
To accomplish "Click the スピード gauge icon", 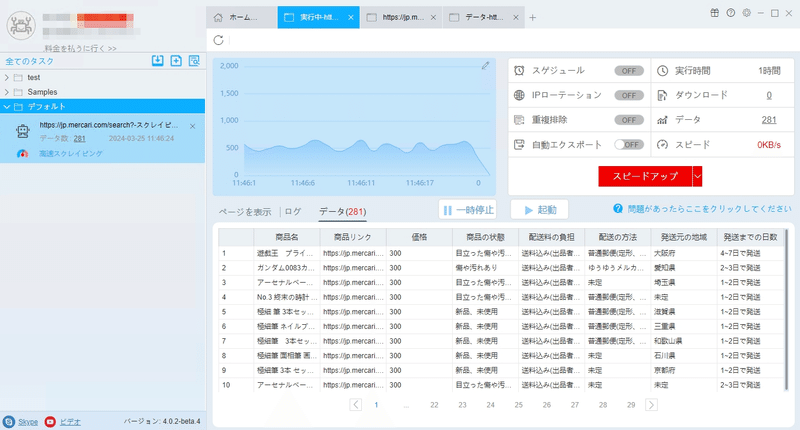I will click(662, 144).
